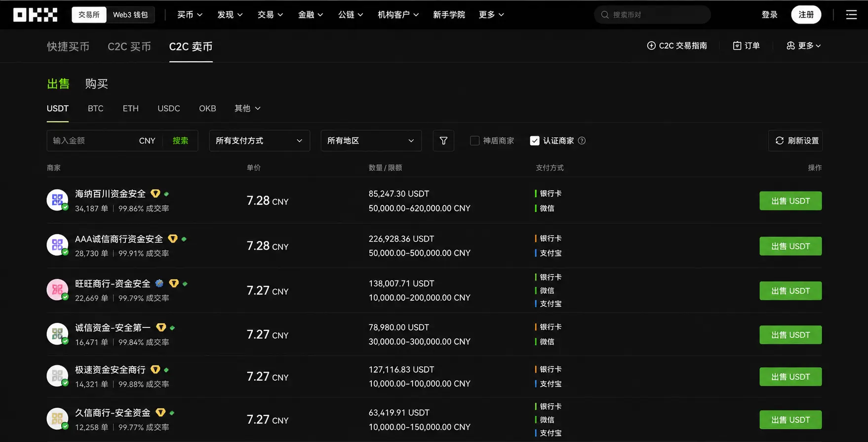Open the filter funnel icon
868x442 pixels.
443,141
